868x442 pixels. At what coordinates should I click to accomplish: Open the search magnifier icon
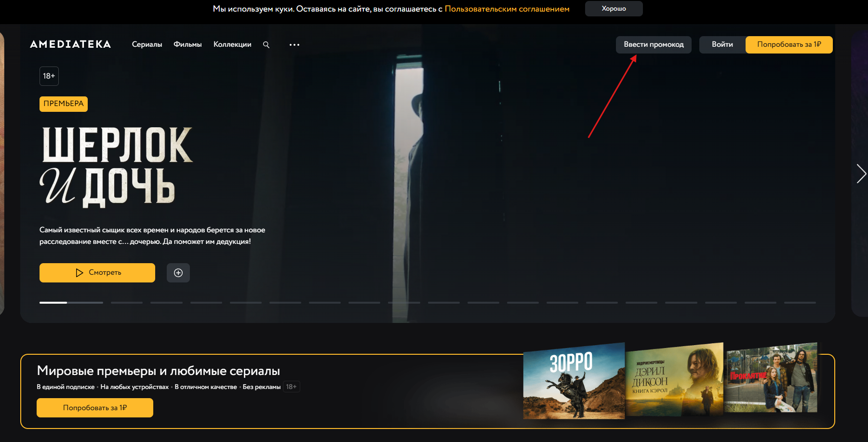coord(266,44)
